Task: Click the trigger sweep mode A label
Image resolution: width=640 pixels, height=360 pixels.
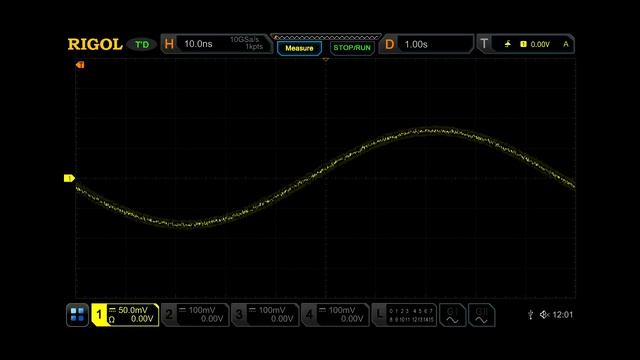Action: [566, 44]
